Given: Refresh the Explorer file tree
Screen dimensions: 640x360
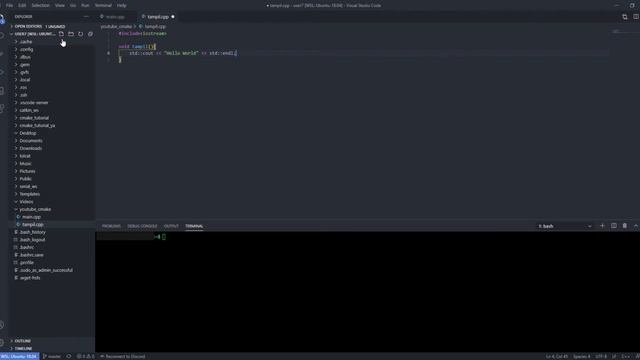Looking at the screenshot, I should point(81,34).
